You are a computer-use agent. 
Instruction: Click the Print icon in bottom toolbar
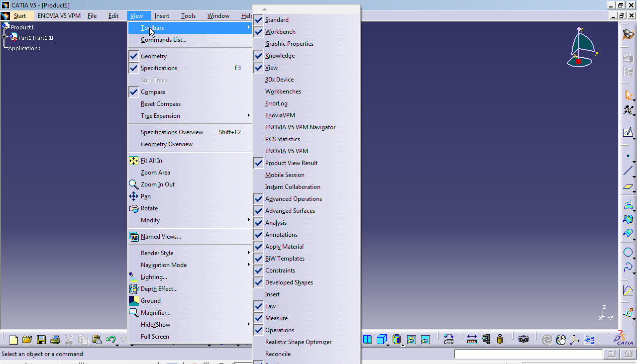coord(55,340)
